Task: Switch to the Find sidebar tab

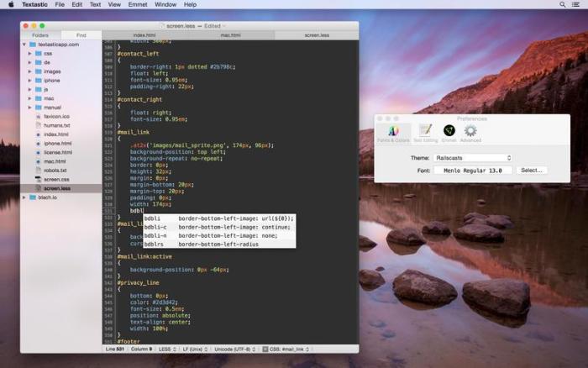Action: pyautogui.click(x=81, y=35)
